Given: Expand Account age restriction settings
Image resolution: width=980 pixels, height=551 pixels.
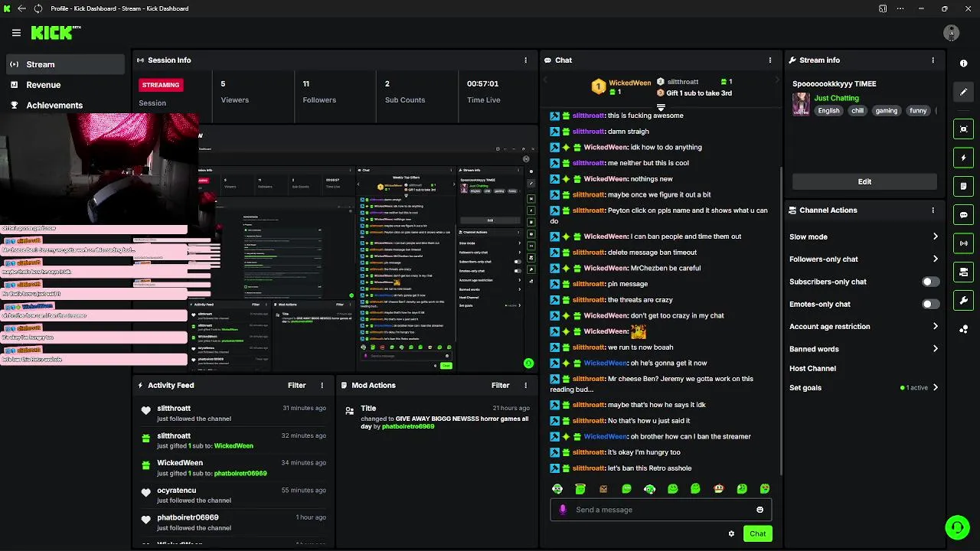Looking at the screenshot, I should tap(935, 326).
